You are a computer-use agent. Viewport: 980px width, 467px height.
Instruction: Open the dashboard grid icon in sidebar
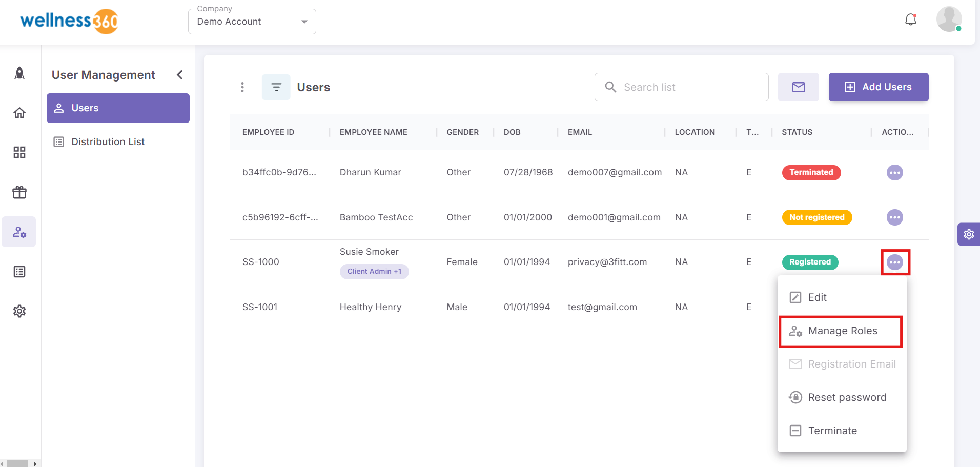point(19,152)
